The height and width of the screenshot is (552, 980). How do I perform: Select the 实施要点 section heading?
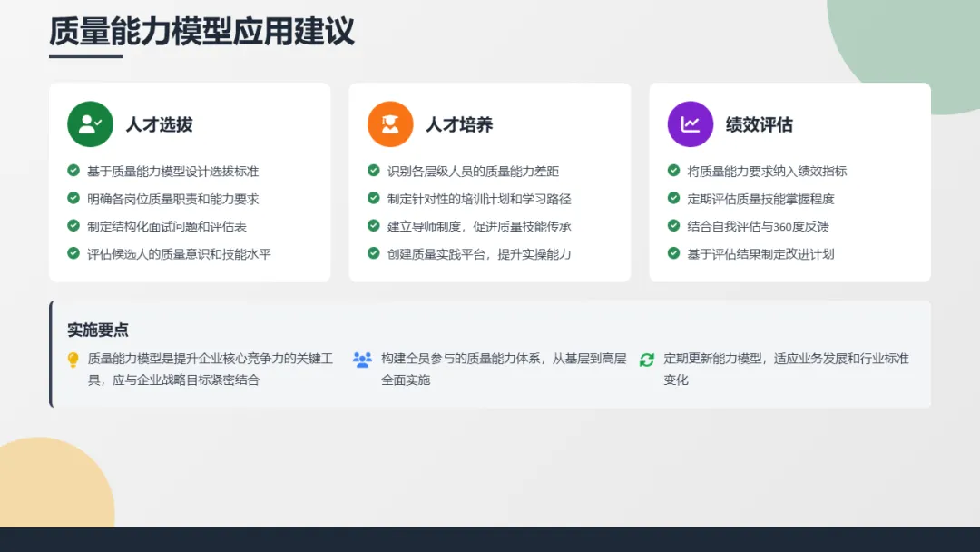[98, 330]
